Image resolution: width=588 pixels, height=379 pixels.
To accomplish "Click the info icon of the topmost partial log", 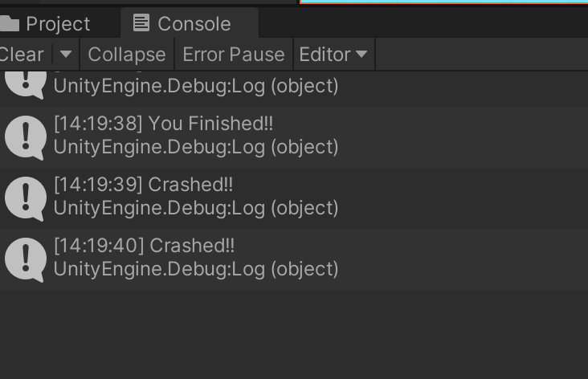I will [x=26, y=85].
